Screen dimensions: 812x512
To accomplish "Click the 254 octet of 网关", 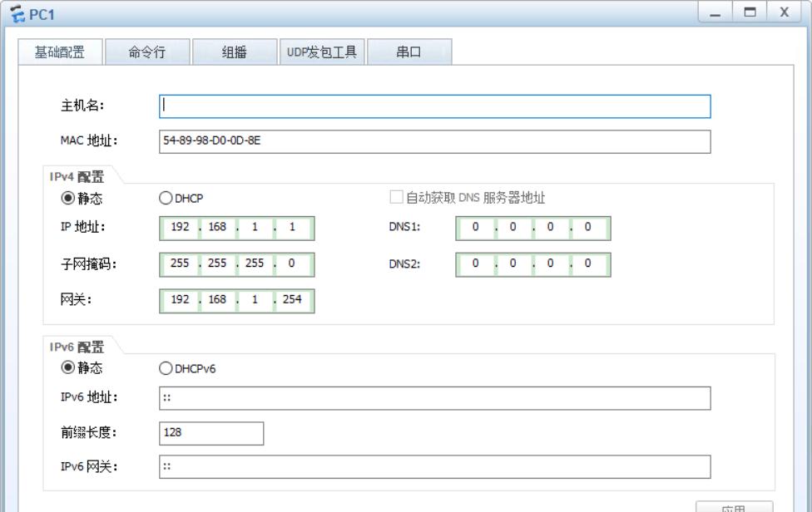I will 292,300.
